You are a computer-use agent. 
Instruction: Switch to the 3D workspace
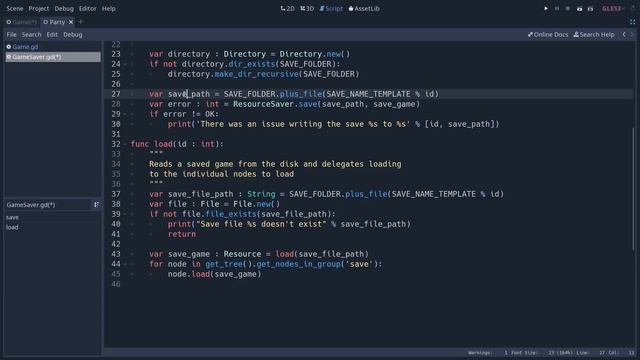[307, 9]
